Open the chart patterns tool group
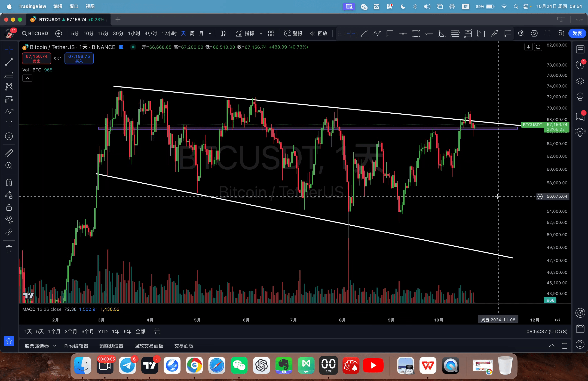588x381 pixels. (x=9, y=87)
